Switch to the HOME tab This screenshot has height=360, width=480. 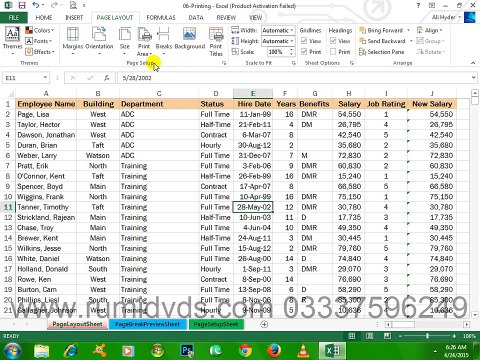tap(44, 18)
